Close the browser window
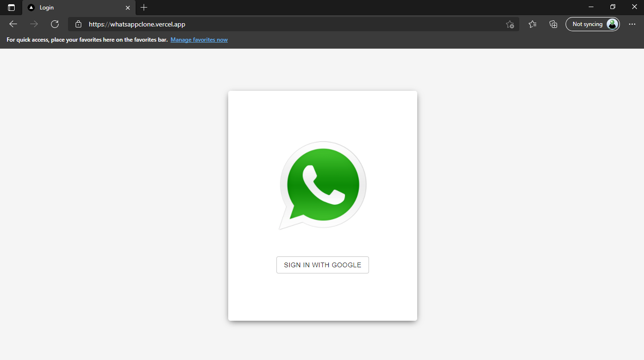The height and width of the screenshot is (360, 644). [x=634, y=7]
